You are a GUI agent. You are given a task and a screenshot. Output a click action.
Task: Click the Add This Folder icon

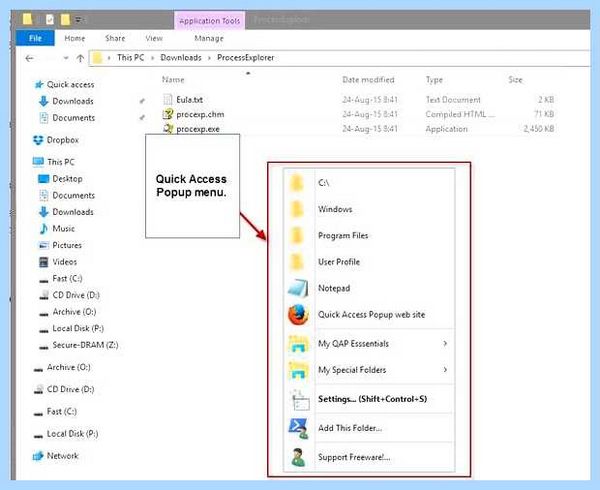[x=298, y=428]
